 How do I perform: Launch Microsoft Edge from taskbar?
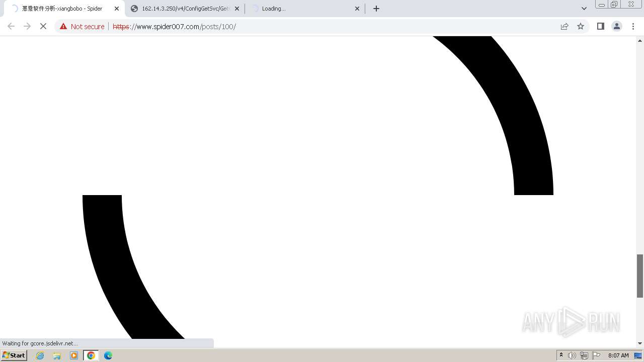[x=108, y=355]
